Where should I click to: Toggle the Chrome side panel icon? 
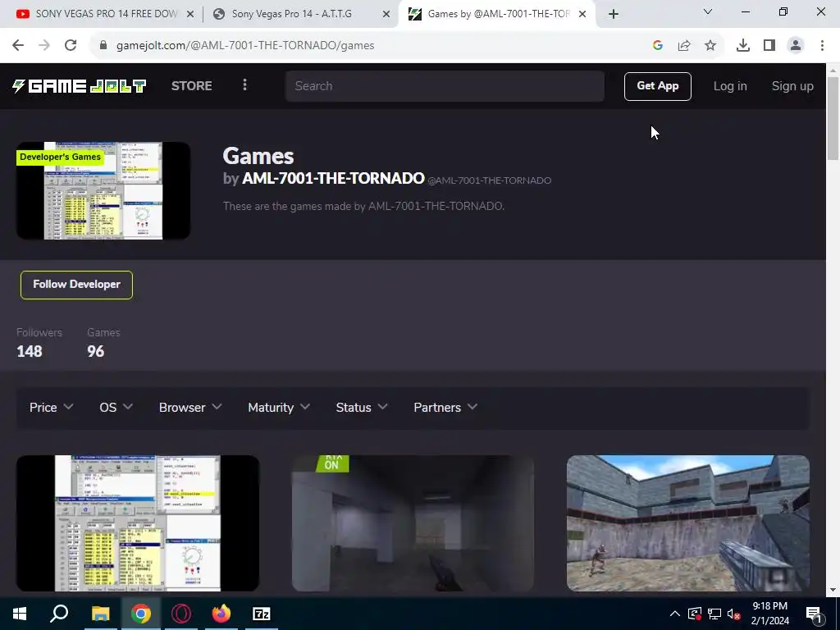769,45
